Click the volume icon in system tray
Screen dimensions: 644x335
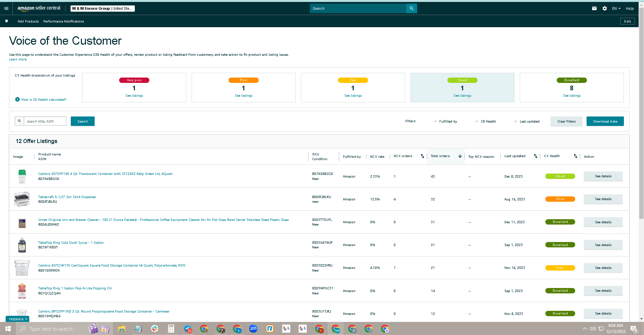click(x=593, y=329)
